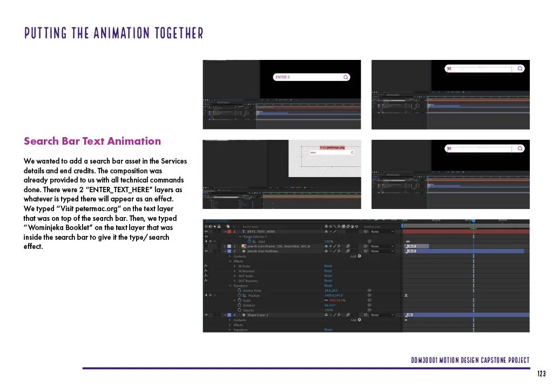553x392 pixels.
Task: Click the Rotation property stopwatch
Action: coord(239,305)
